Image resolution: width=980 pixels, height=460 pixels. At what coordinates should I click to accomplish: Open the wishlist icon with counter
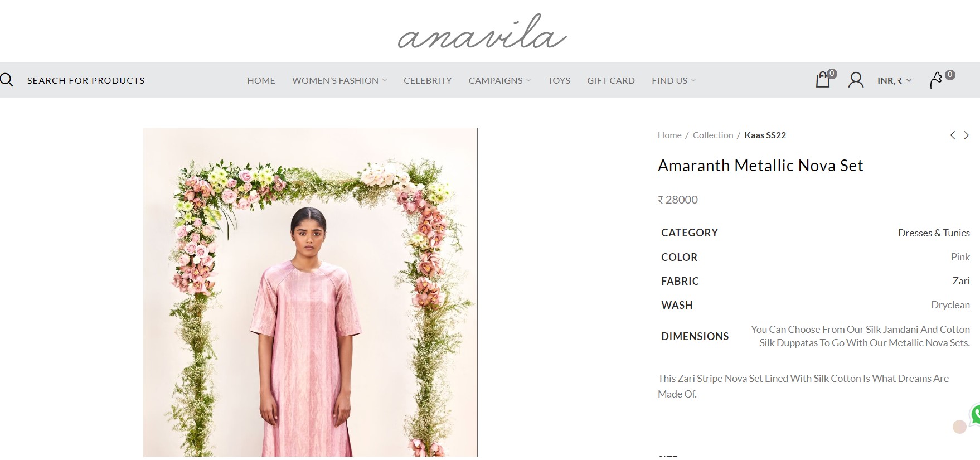[x=937, y=80]
